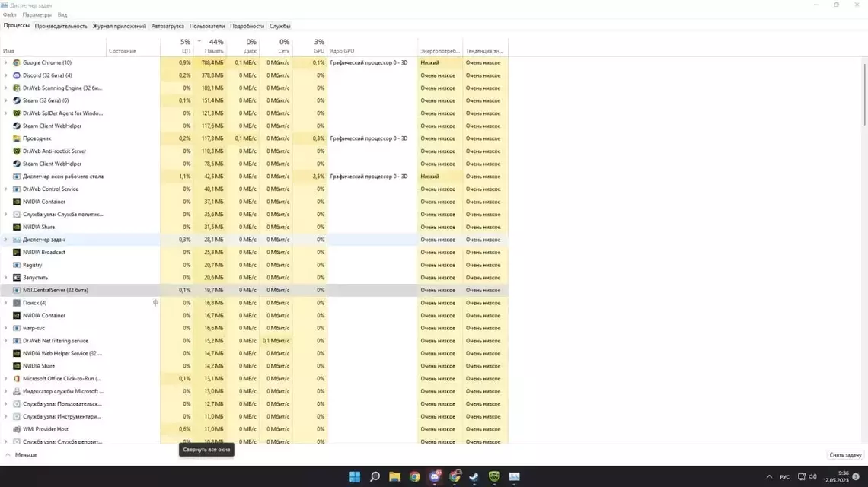Open File Explorer from the taskbar
Screen dimensions: 868x487
[394, 476]
